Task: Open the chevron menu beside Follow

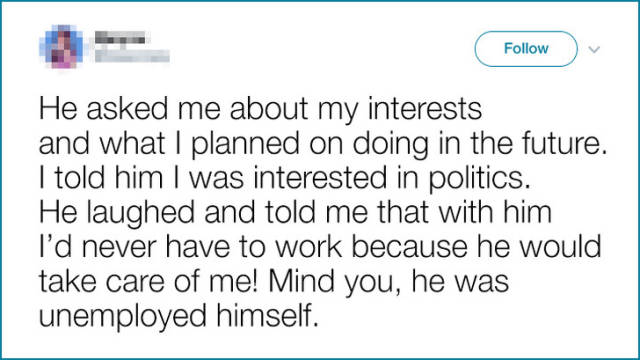Action: 594,50
